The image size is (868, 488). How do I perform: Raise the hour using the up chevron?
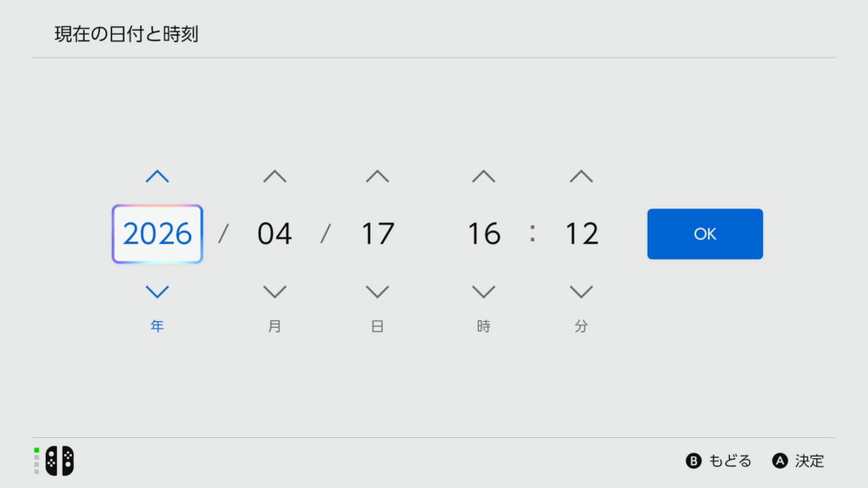(x=483, y=176)
